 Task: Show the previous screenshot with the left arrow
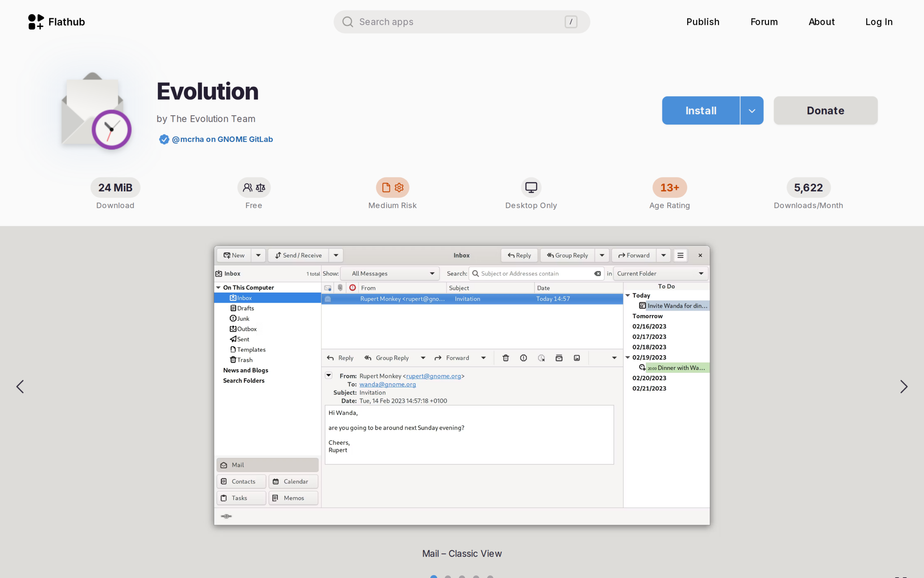[x=20, y=387]
